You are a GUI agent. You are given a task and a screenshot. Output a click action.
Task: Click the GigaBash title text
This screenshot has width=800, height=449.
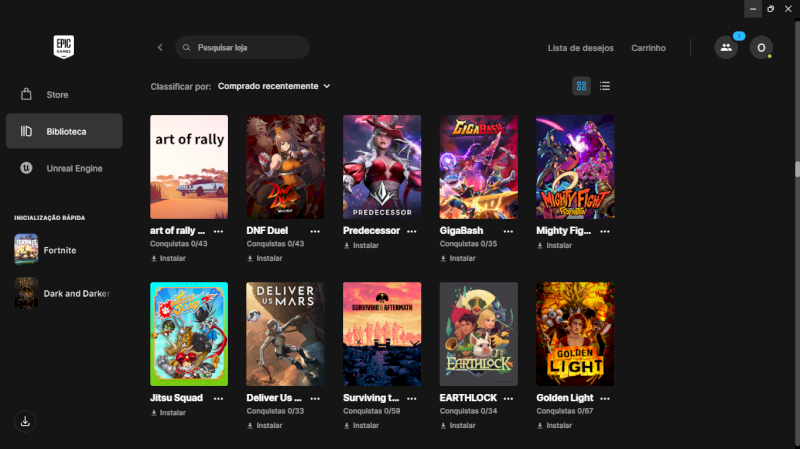[461, 231]
